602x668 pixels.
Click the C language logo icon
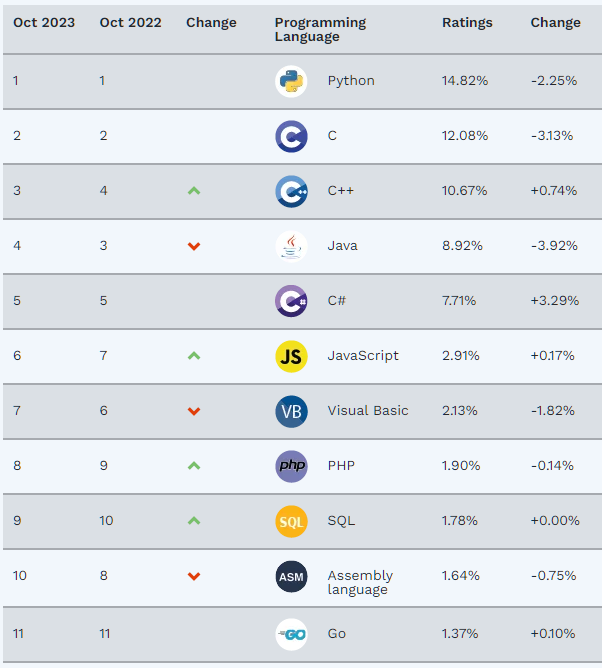coord(291,136)
